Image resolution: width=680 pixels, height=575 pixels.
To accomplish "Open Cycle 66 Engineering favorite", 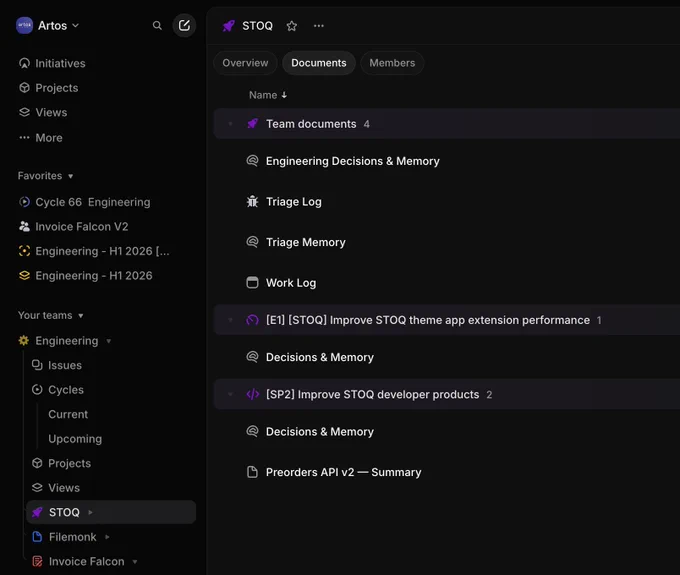I will point(93,202).
